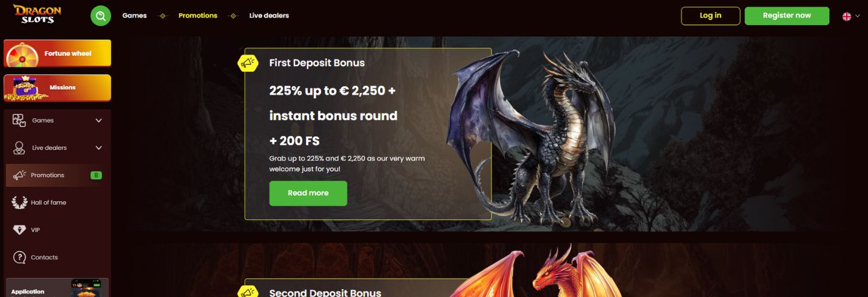Click the Hall of fame laurel icon
The image size is (868, 297).
pyautogui.click(x=19, y=202)
